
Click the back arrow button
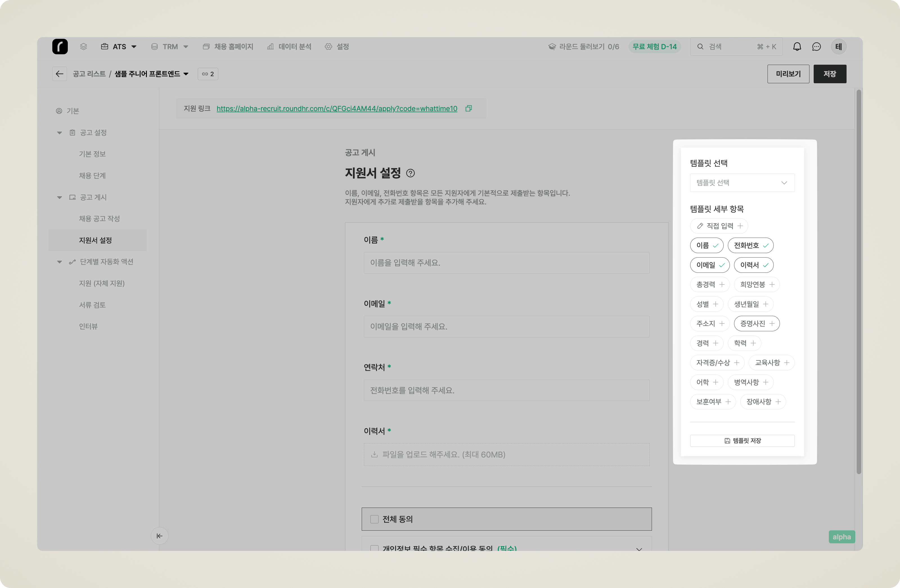click(59, 74)
